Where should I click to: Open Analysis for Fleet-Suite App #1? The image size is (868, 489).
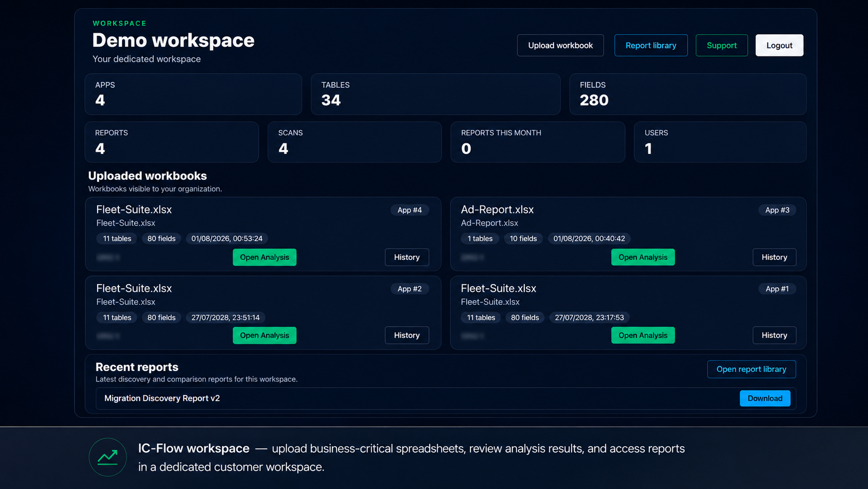(x=643, y=335)
